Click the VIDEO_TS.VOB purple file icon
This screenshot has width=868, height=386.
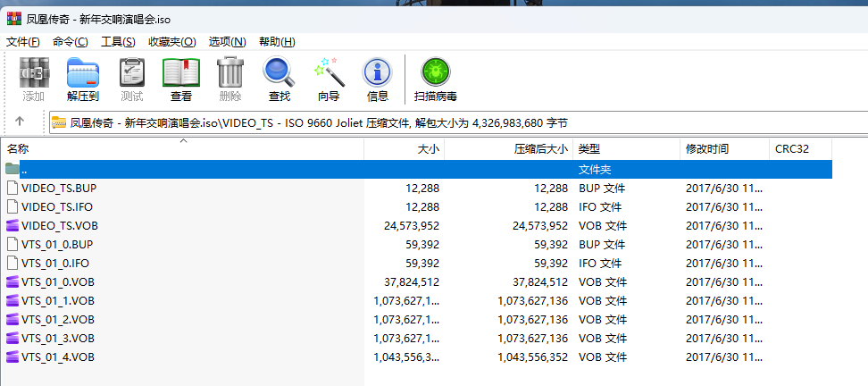point(13,226)
